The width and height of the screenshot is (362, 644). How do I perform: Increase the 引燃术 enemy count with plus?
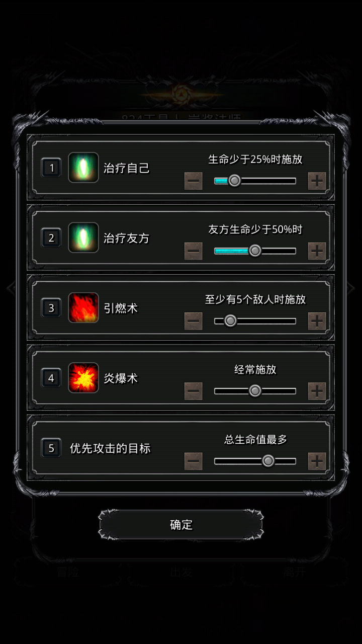pos(317,320)
